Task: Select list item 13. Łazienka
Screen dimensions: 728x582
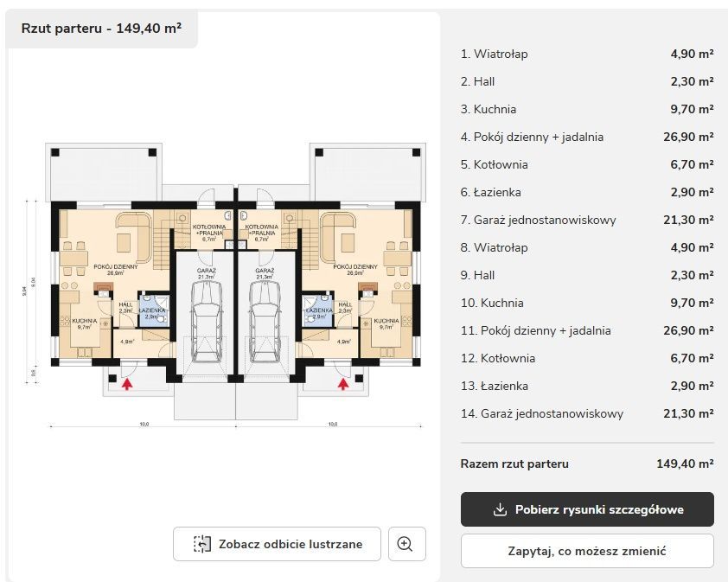Action: [x=495, y=386]
